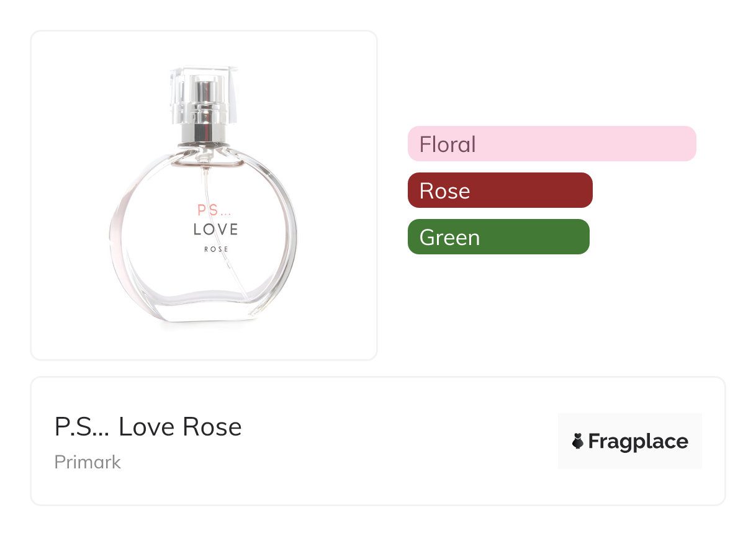
Task: Open the Fragplace wordmark link
Action: pos(638,442)
